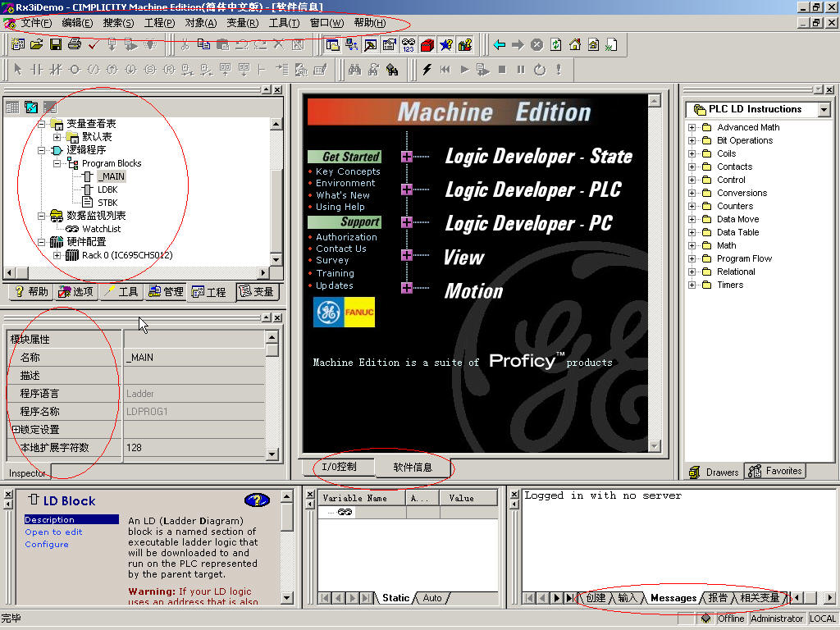Viewport: 840px width, 630px height.
Task: Select WatchList in the project tree
Action: (x=101, y=229)
